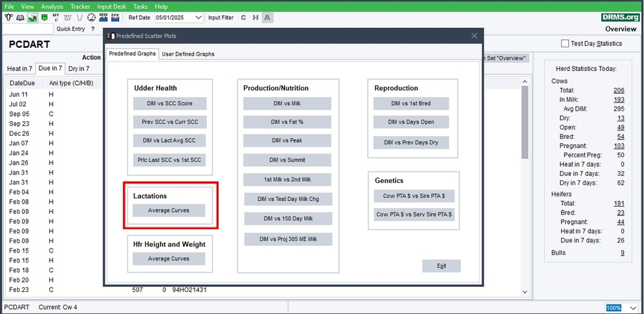Open the total cows count 206 link
Viewport: 644px width, 314px height.
pyautogui.click(x=619, y=90)
